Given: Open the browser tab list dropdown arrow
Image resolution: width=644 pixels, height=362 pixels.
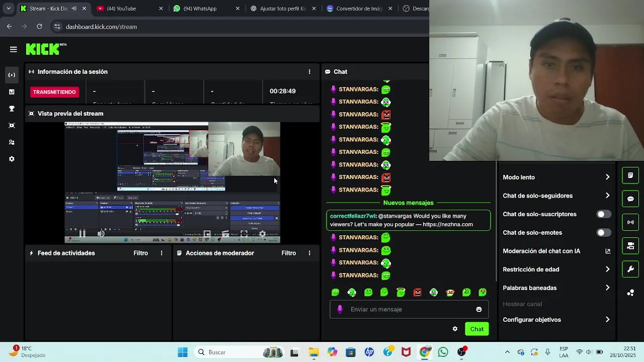Looking at the screenshot, I should 9,9.
